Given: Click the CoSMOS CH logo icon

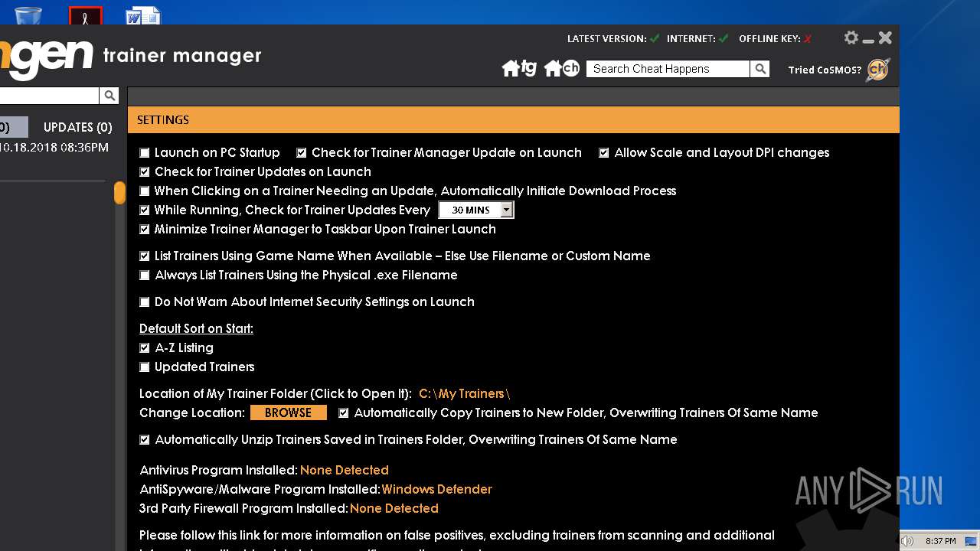Looking at the screenshot, I should point(878,70).
